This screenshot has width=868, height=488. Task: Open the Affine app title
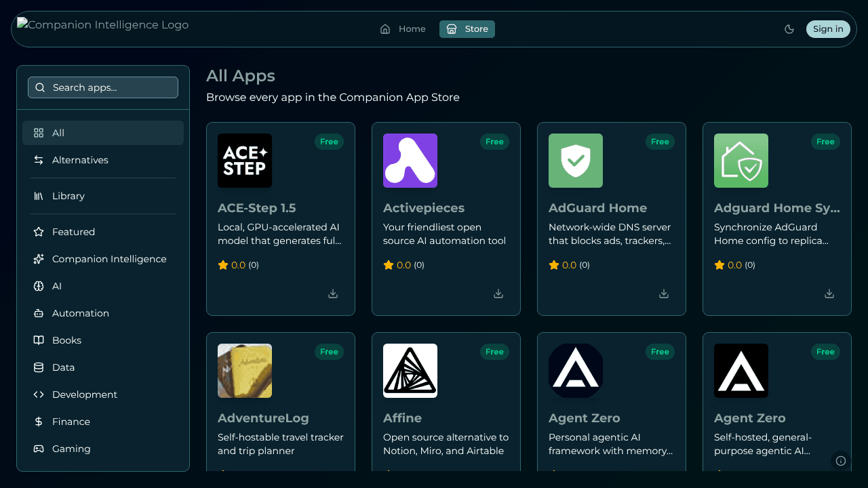403,418
